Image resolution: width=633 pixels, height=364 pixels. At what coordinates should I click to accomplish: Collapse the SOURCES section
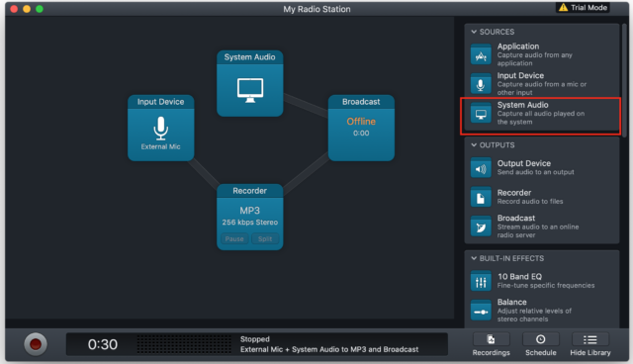pos(474,32)
